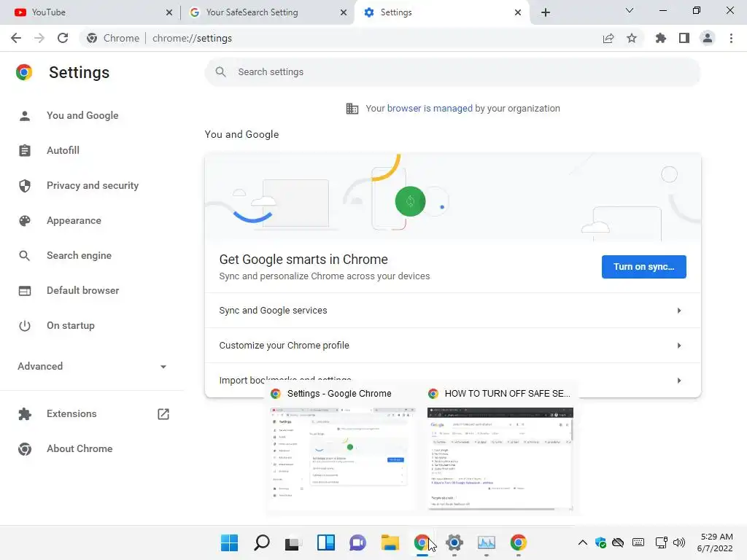Open the clock and date in the taskbar

coord(715,542)
